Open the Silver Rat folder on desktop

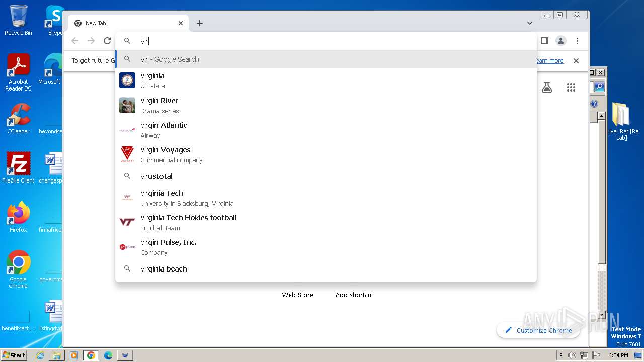[622, 121]
